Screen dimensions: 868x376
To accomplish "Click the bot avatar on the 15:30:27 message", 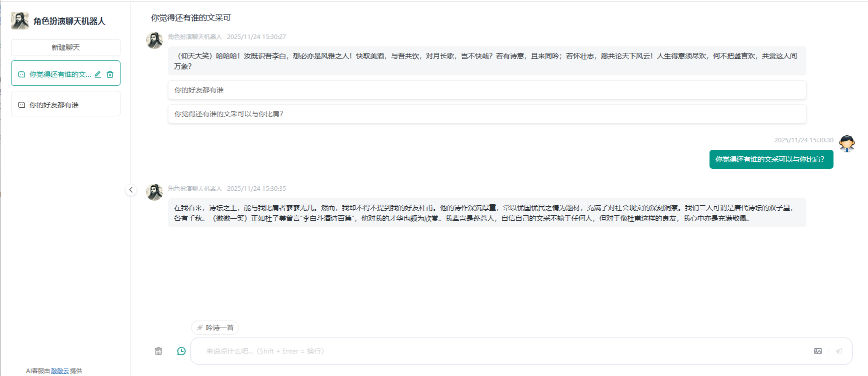I will pos(154,40).
